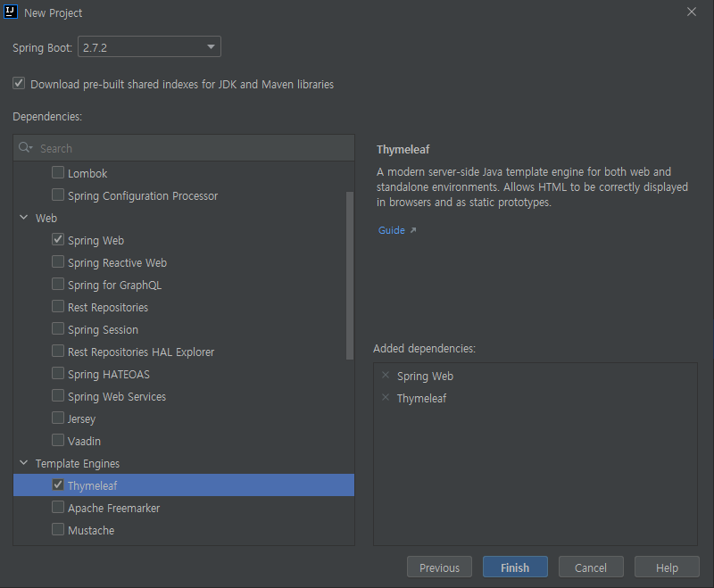Select the Spring HATEOAS label
Viewport: 714px width, 588px height.
coord(109,374)
